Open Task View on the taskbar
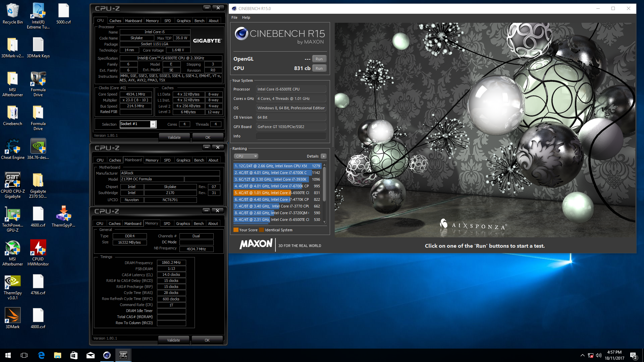Image resolution: width=644 pixels, height=362 pixels. 24,355
